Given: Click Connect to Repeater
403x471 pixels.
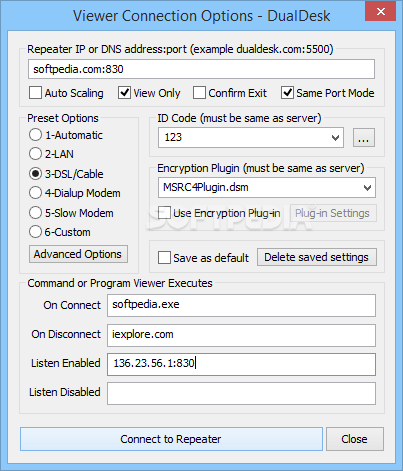Looking at the screenshot, I should click(171, 439).
